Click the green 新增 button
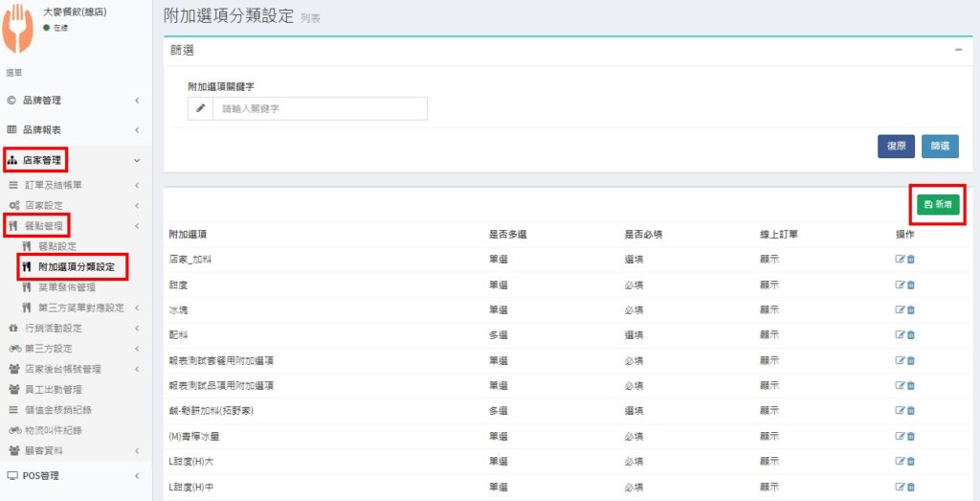The width and height of the screenshot is (980, 501). coord(937,204)
